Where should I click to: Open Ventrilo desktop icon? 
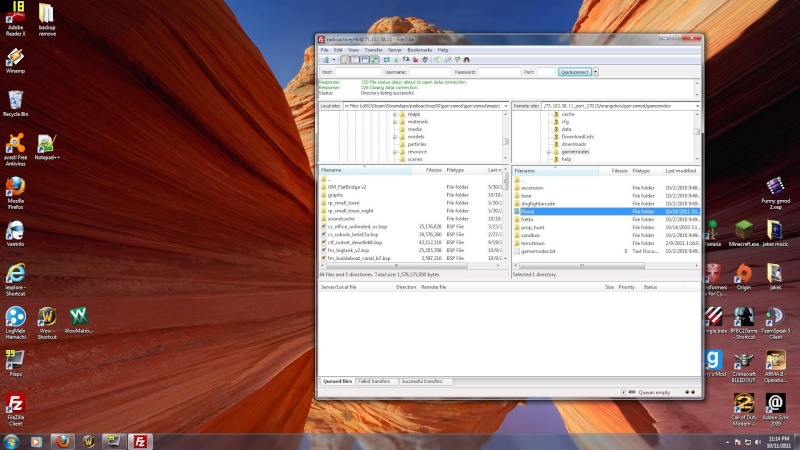15,234
